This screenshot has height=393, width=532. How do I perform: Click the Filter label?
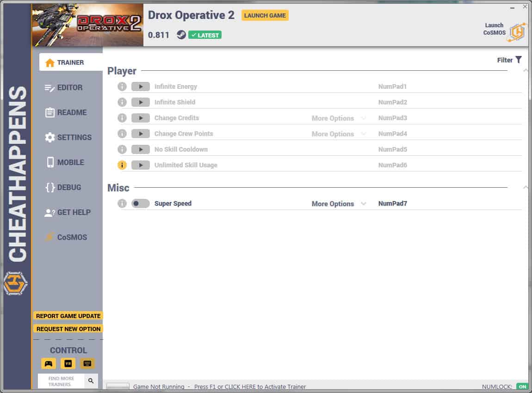click(505, 60)
